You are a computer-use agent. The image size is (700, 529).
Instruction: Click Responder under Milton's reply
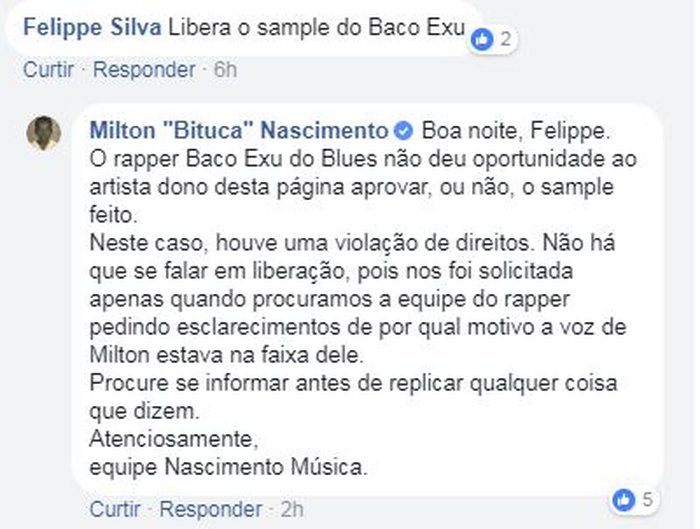pos(211,509)
